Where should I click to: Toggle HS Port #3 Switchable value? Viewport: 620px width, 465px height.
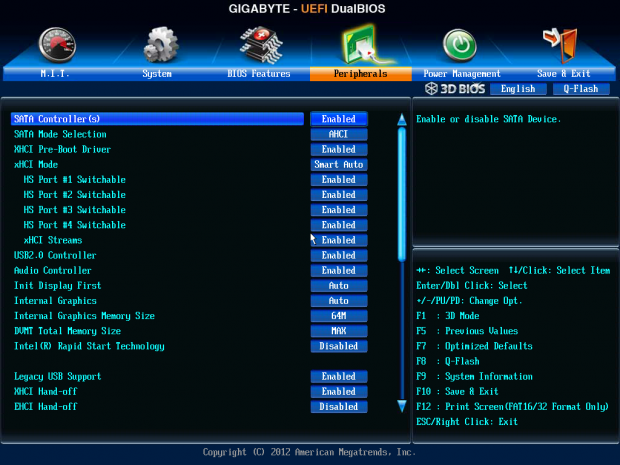coord(339,210)
